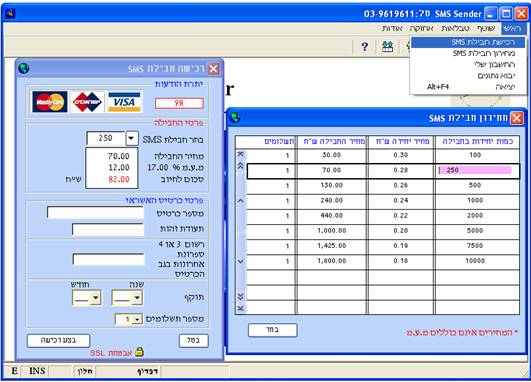The image size is (531, 382).
Task: Jump to first record in price list
Action: pos(240,154)
